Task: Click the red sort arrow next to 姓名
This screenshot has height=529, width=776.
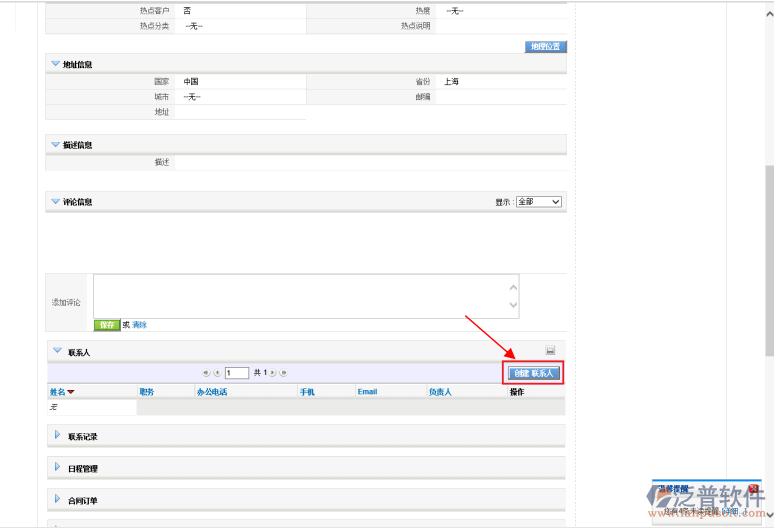Action: 71,392
